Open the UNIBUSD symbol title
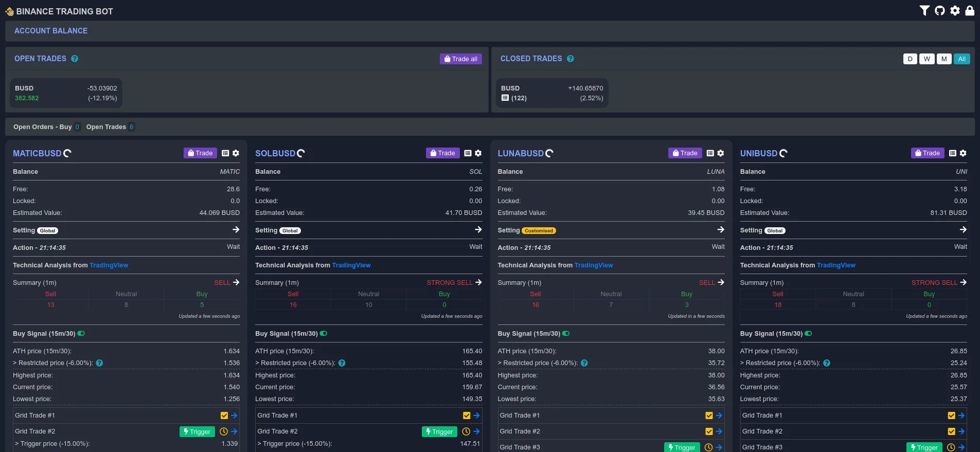The image size is (980, 452). (759, 153)
